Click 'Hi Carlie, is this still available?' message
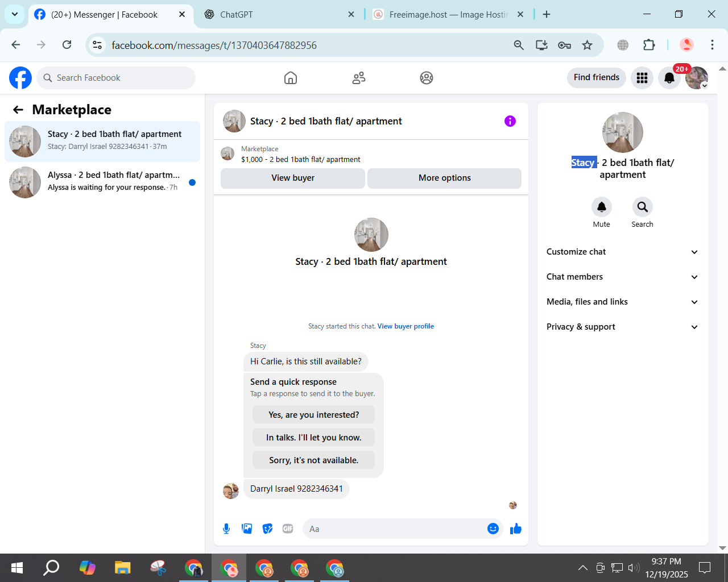This screenshot has width=728, height=582. (306, 361)
